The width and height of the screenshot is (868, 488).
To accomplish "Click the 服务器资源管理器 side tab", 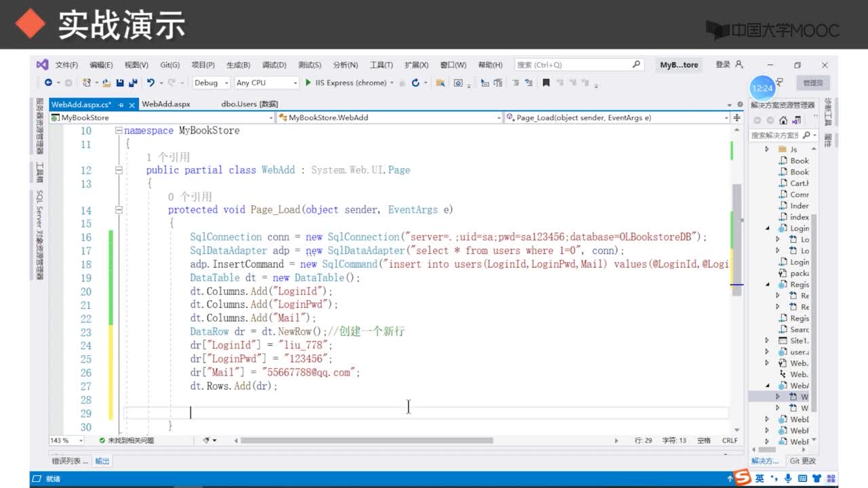I will [39, 127].
